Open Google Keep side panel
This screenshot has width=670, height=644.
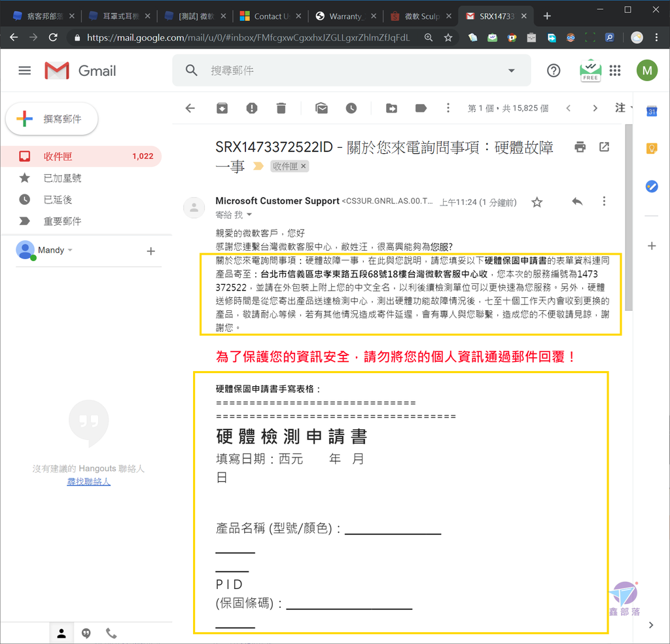[x=652, y=149]
